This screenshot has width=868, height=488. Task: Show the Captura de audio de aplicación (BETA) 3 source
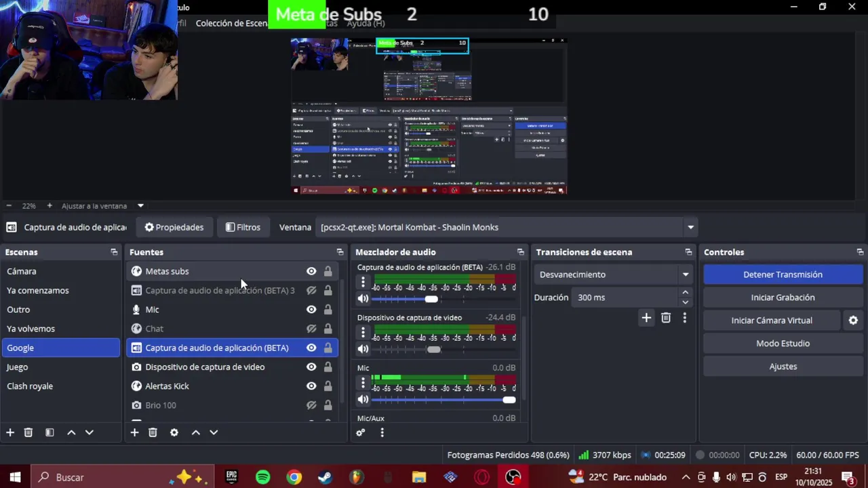coord(311,290)
